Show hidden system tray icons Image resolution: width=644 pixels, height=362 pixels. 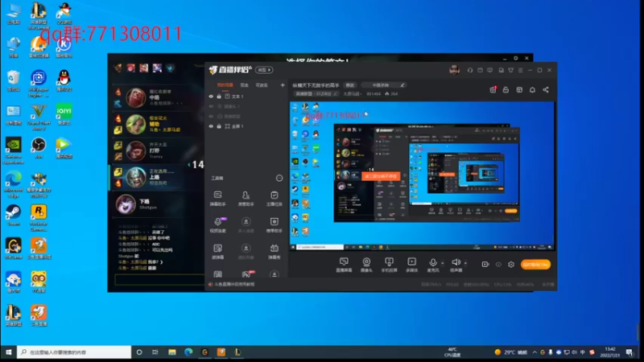(535, 352)
